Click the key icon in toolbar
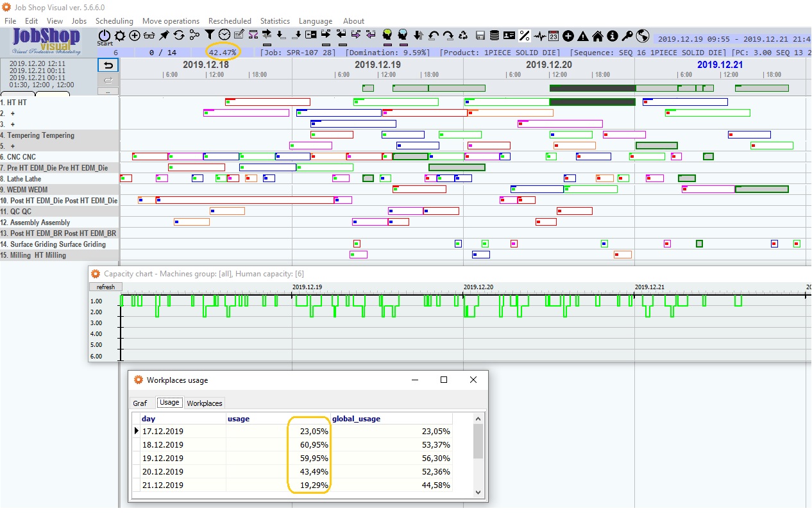The width and height of the screenshot is (812, 522). pos(627,36)
